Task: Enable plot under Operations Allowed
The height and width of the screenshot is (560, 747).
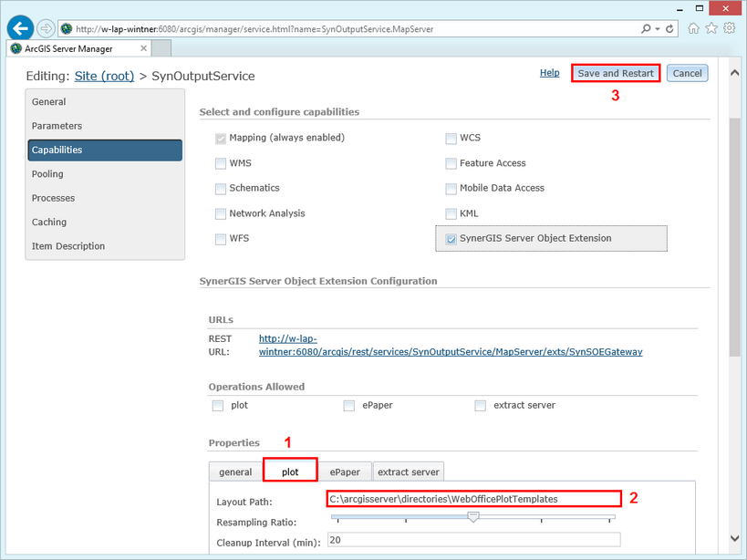Action: pyautogui.click(x=217, y=405)
